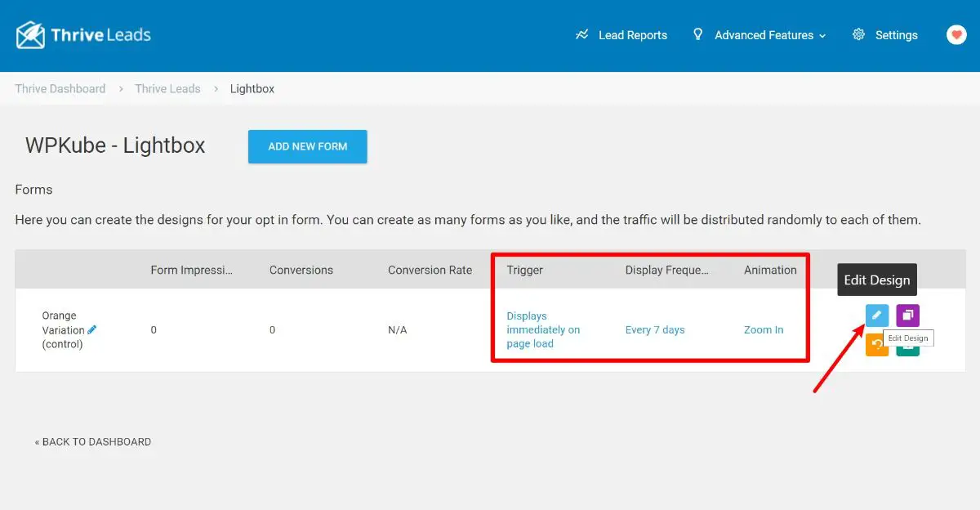Image resolution: width=980 pixels, height=510 pixels.
Task: Click the N/A conversion rate cell
Action: [397, 329]
